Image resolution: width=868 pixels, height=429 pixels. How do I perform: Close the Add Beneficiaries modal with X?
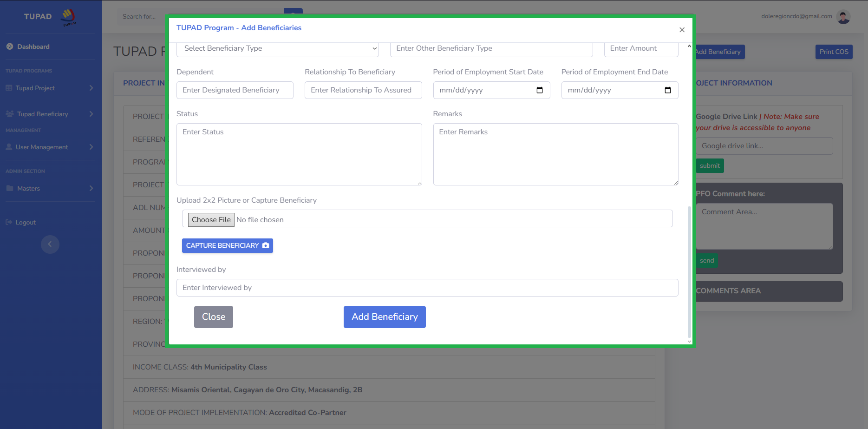pos(682,30)
